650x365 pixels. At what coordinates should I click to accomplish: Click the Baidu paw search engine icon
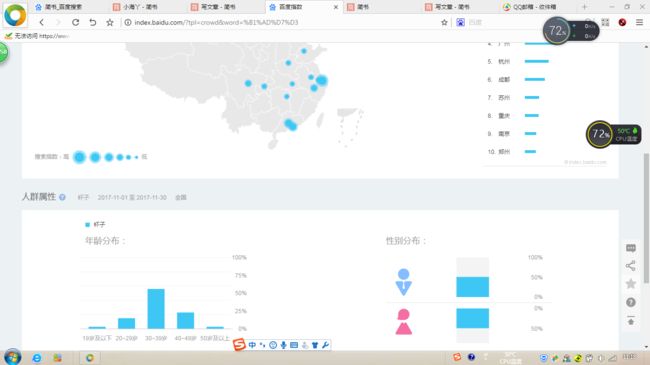[461, 22]
